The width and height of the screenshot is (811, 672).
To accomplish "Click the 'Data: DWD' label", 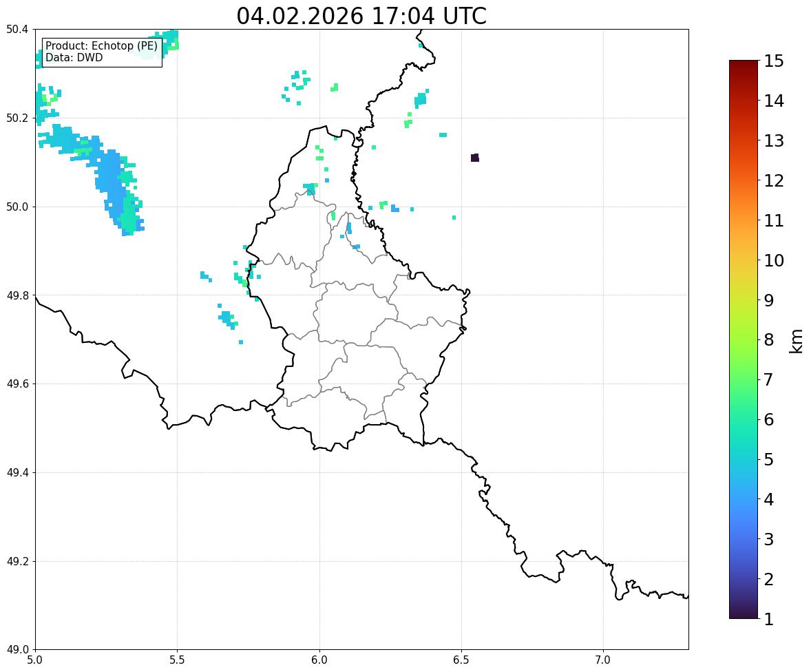I will [74, 57].
